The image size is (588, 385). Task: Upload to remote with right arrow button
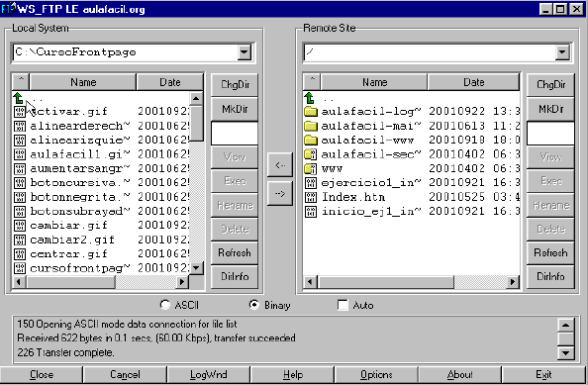click(280, 193)
